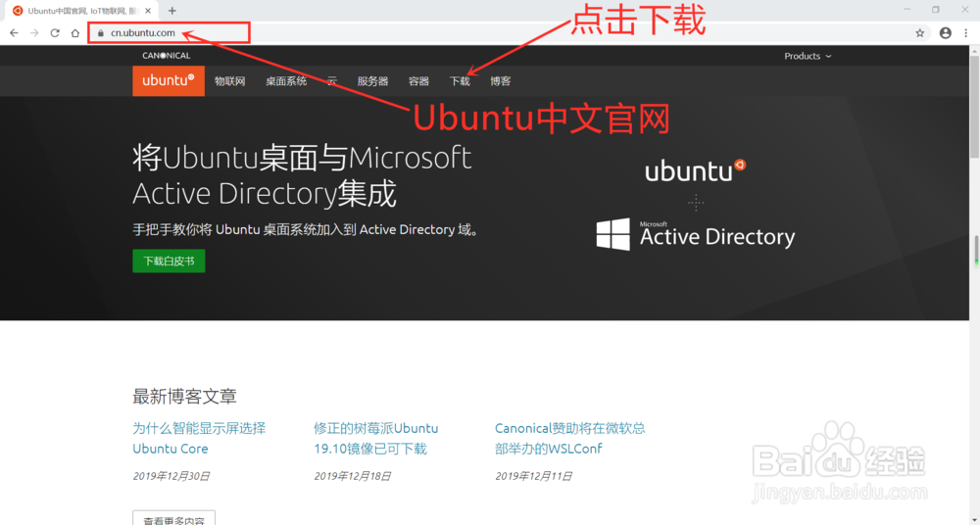Minimize the browser window
The height and width of the screenshot is (525, 980).
click(x=906, y=10)
